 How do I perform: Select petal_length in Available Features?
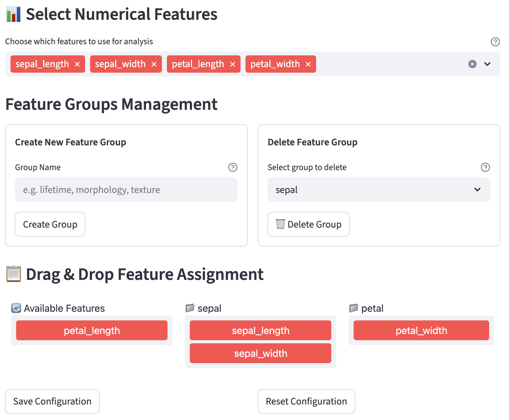(92, 330)
